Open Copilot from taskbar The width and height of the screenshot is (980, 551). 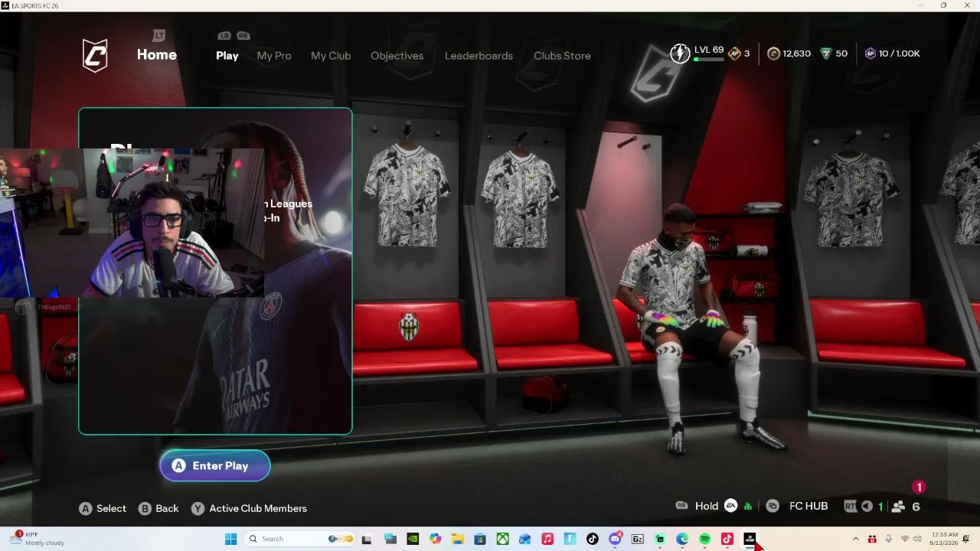436,539
